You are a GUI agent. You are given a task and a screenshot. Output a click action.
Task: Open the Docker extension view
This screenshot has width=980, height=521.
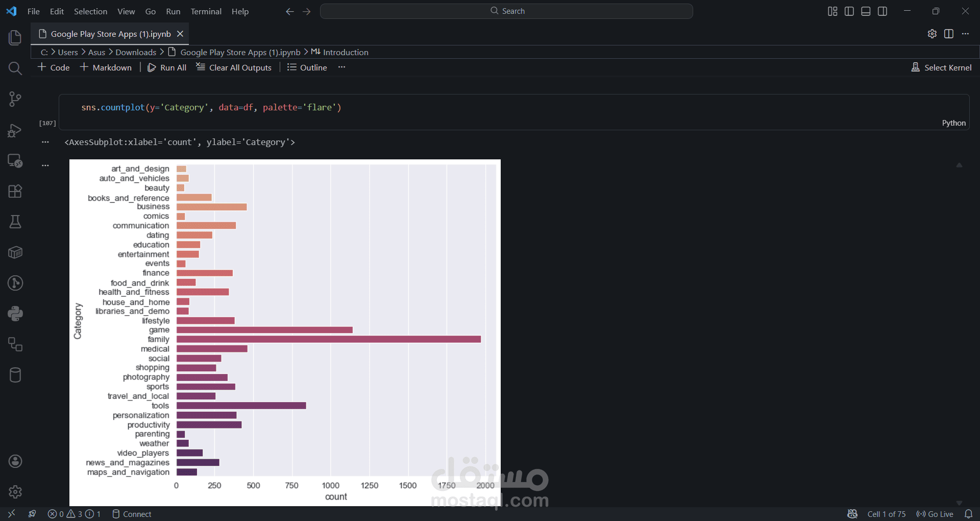pos(15,252)
